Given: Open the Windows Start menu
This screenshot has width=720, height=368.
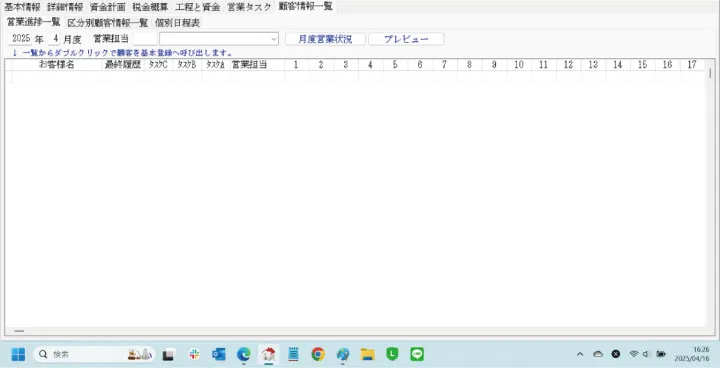Looking at the screenshot, I should 18,354.
